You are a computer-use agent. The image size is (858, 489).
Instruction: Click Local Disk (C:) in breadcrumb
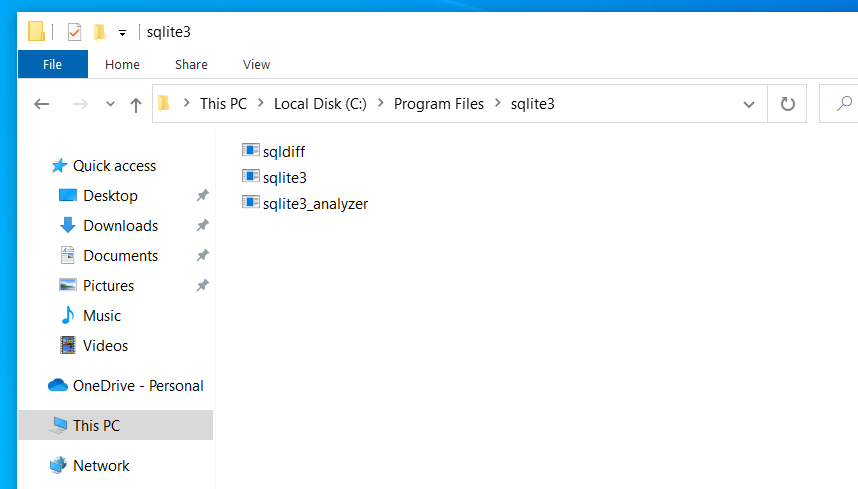320,104
